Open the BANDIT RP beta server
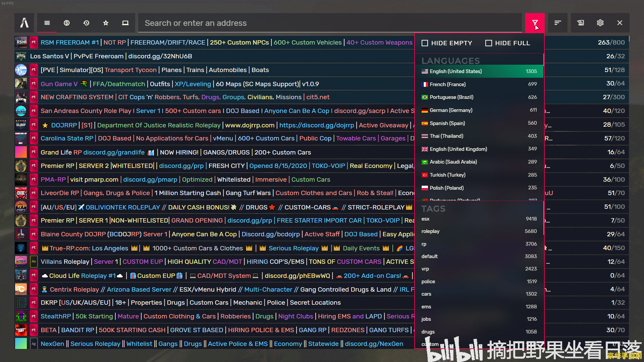The width and height of the screenshot is (644, 362). coord(215,330)
